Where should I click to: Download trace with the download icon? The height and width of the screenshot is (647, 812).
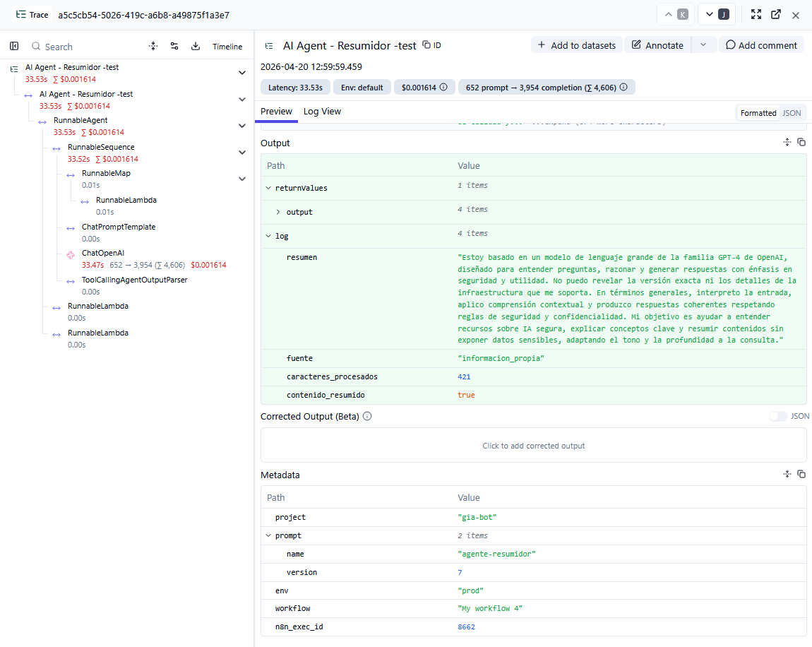coord(195,46)
